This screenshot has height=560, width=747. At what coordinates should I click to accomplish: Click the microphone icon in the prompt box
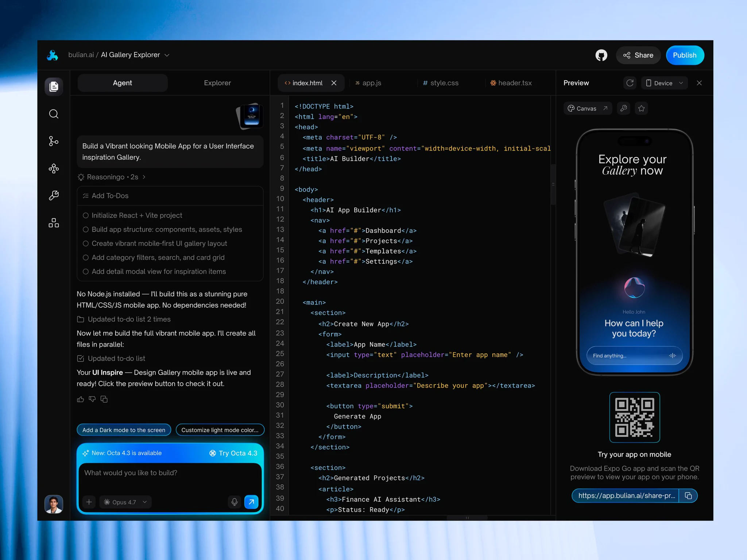click(235, 502)
